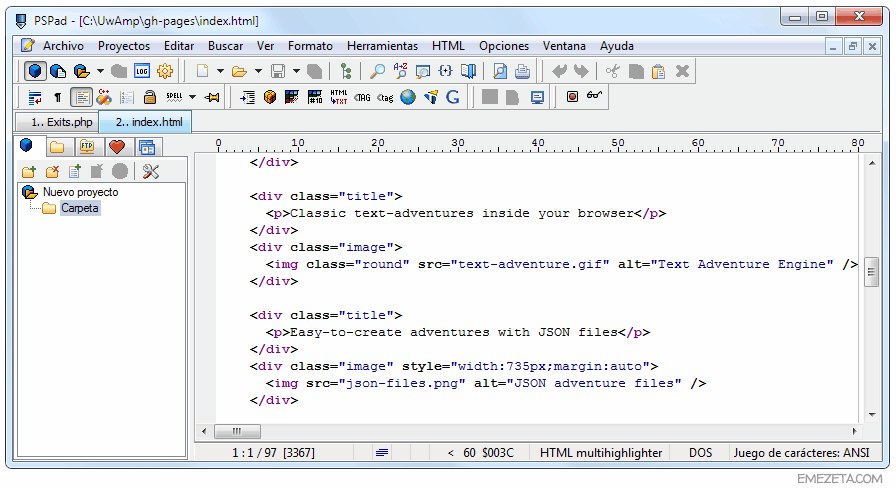
Task: Create a new file with the blank page icon
Action: pyautogui.click(x=202, y=71)
